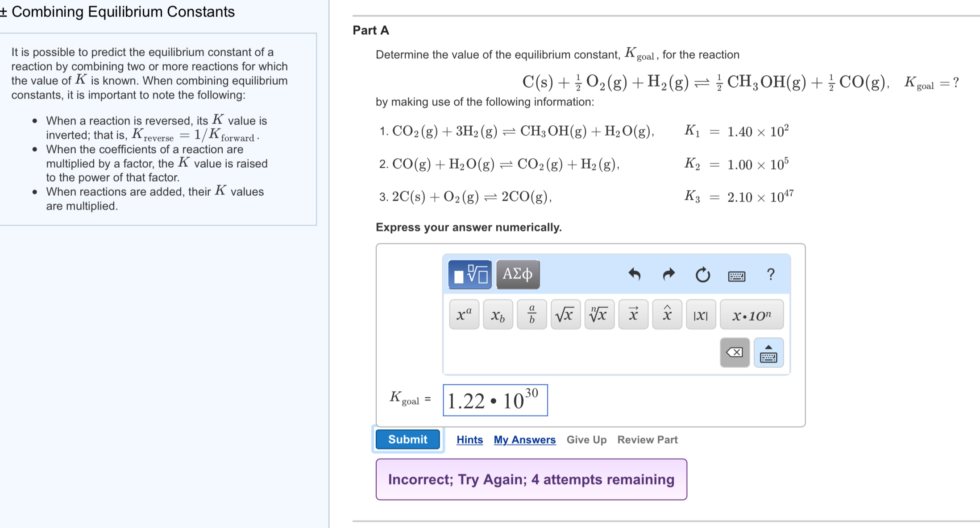This screenshot has width=980, height=528.
Task: Insert vector notation over x
Action: [x=633, y=314]
